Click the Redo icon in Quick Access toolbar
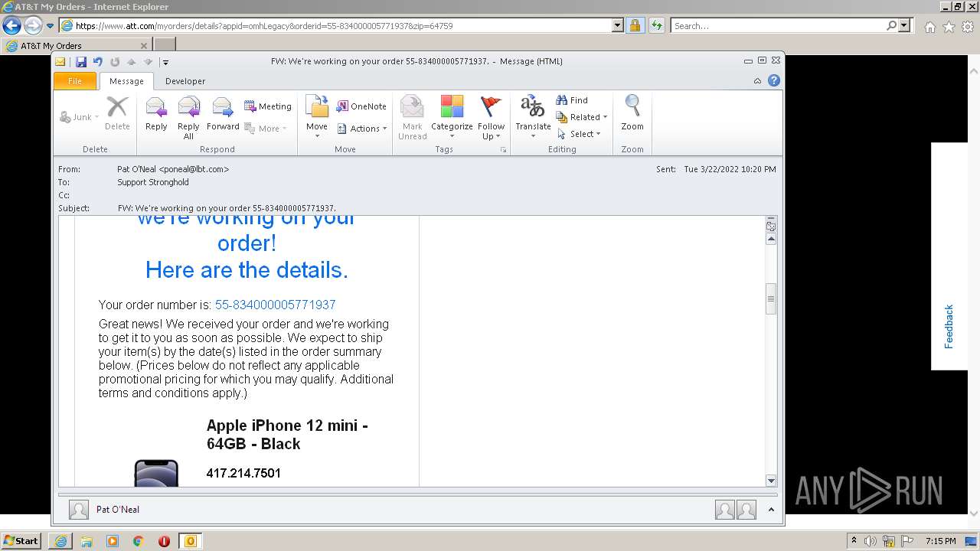 [x=115, y=62]
